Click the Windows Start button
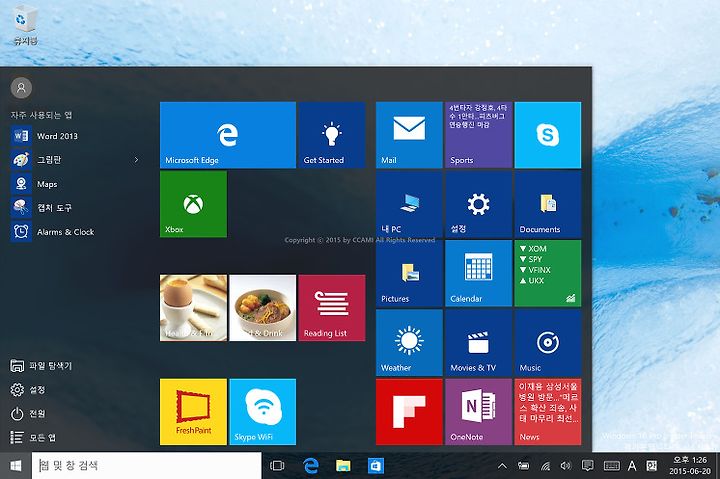The height and width of the screenshot is (479, 720). coord(16,466)
